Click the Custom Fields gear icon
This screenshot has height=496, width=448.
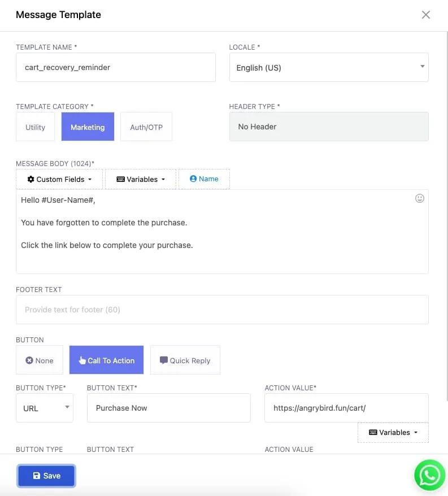[x=31, y=179]
